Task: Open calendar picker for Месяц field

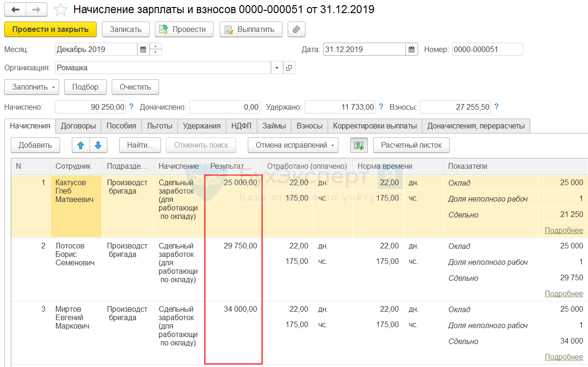Action: pos(143,50)
